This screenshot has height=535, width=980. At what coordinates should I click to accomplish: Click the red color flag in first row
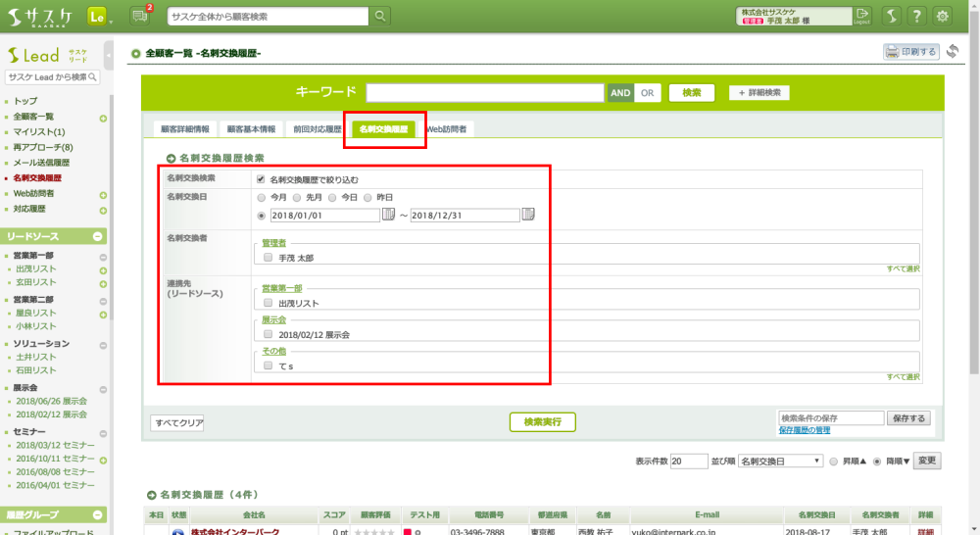[x=407, y=532]
